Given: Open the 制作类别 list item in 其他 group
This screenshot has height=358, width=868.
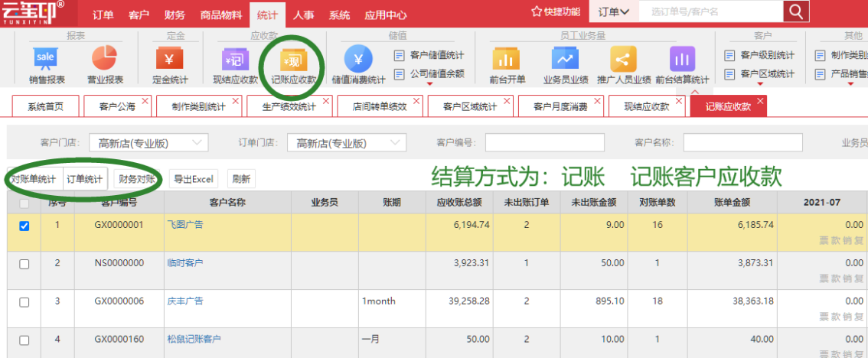Looking at the screenshot, I should coord(841,55).
